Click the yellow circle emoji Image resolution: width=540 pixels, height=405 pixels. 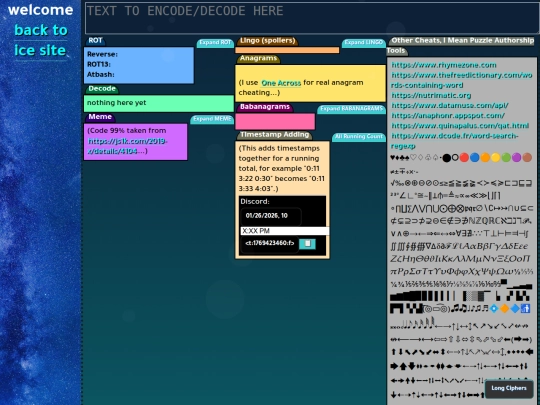point(496,157)
